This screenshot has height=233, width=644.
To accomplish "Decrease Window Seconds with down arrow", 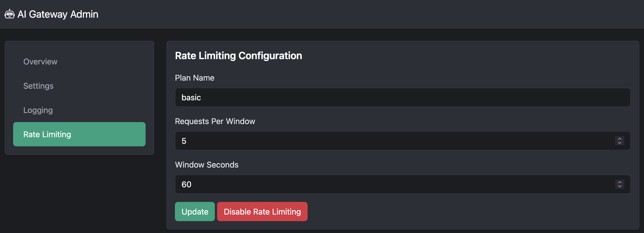I will (x=619, y=187).
